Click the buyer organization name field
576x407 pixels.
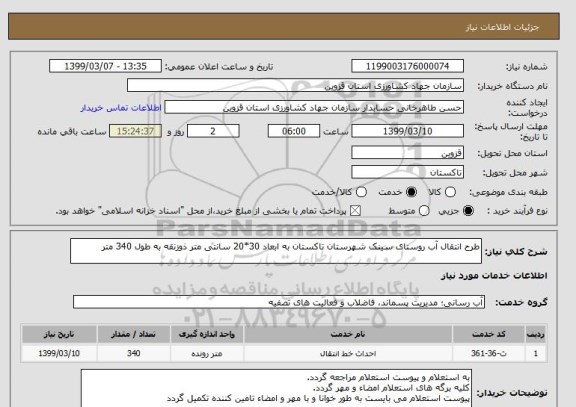click(295, 86)
